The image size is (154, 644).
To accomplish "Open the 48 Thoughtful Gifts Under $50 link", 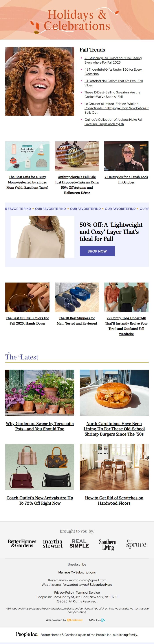I will pyautogui.click(x=113, y=72).
